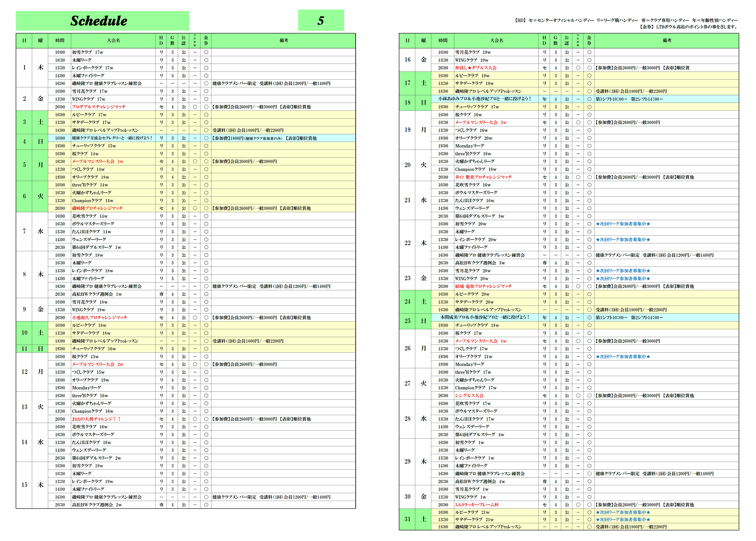
Task: Select 小林あゆみプロ&小池沙紀プロと一緒に投げよう！ row
Action: 485,99
